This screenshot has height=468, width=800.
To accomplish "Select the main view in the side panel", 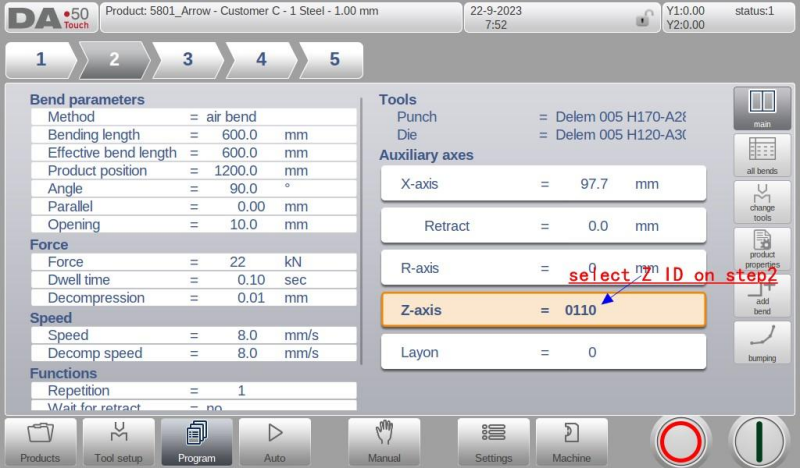I will [x=762, y=109].
